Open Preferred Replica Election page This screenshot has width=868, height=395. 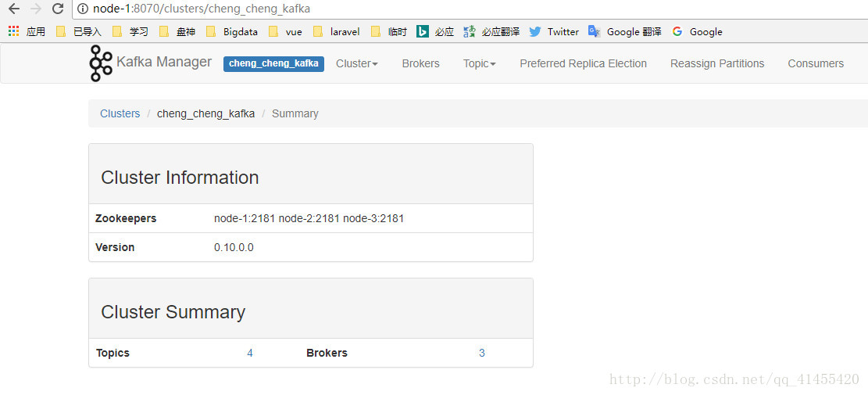[x=583, y=63]
